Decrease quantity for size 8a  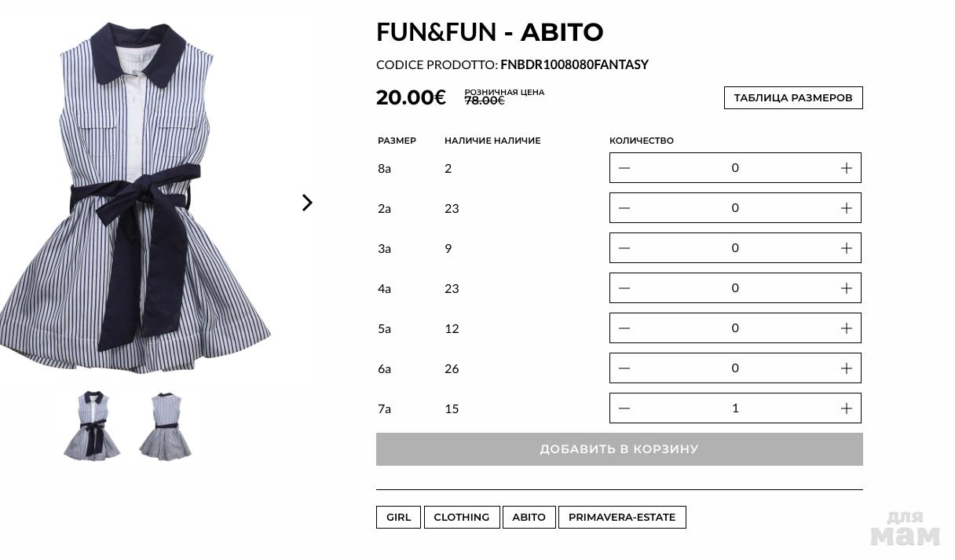coord(624,168)
